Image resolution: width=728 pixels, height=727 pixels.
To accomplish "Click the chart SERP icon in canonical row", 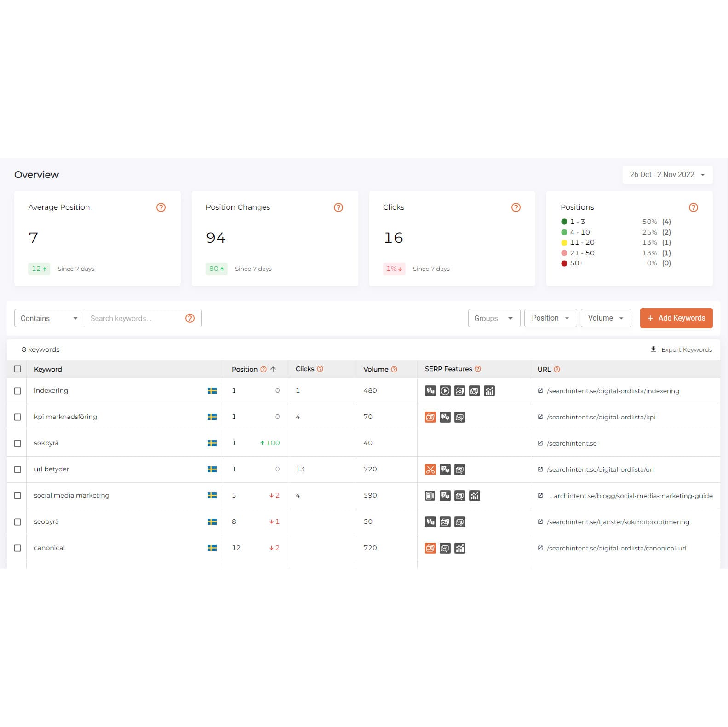I will (460, 548).
